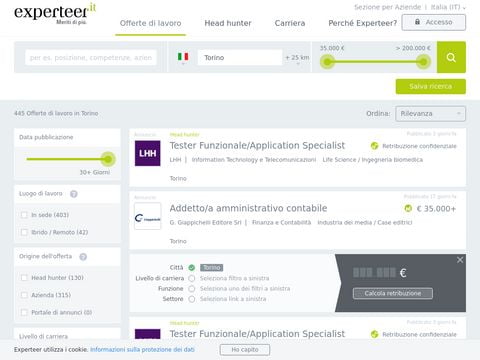Click the maximum salary slider handle at 200.000 €
Screen dimensions: 480x360
[x=423, y=62]
